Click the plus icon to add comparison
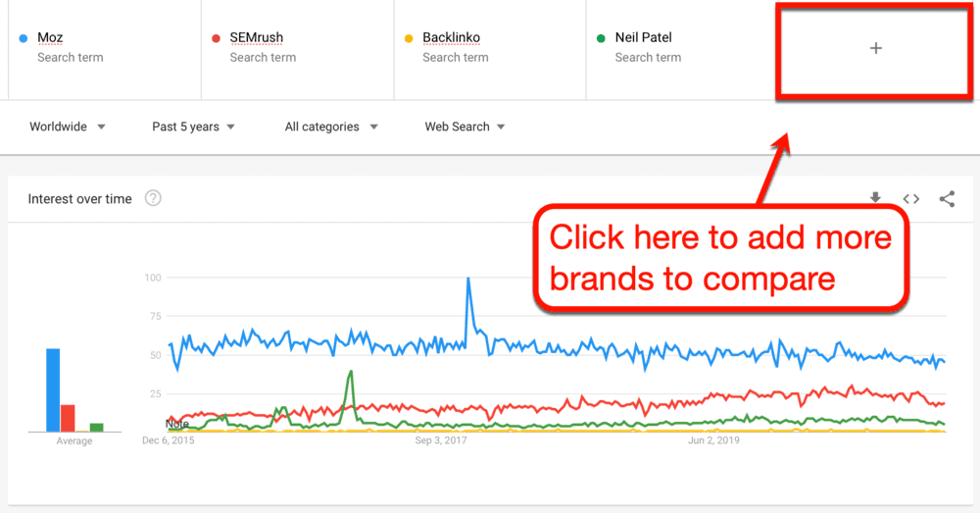This screenshot has width=980, height=513. [x=876, y=48]
